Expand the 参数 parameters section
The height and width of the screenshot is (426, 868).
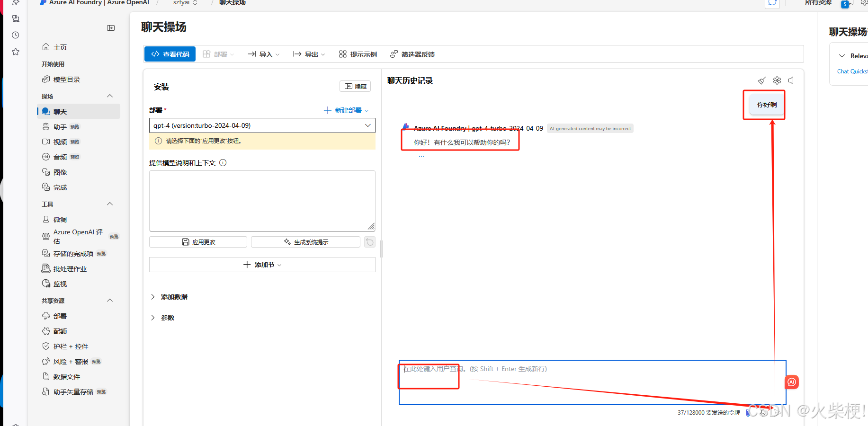(x=162, y=318)
